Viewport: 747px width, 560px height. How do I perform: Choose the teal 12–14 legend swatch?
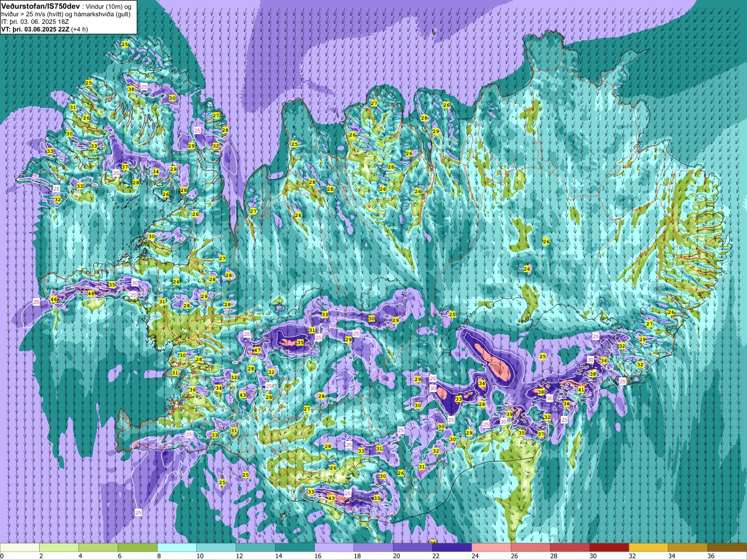[256, 548]
